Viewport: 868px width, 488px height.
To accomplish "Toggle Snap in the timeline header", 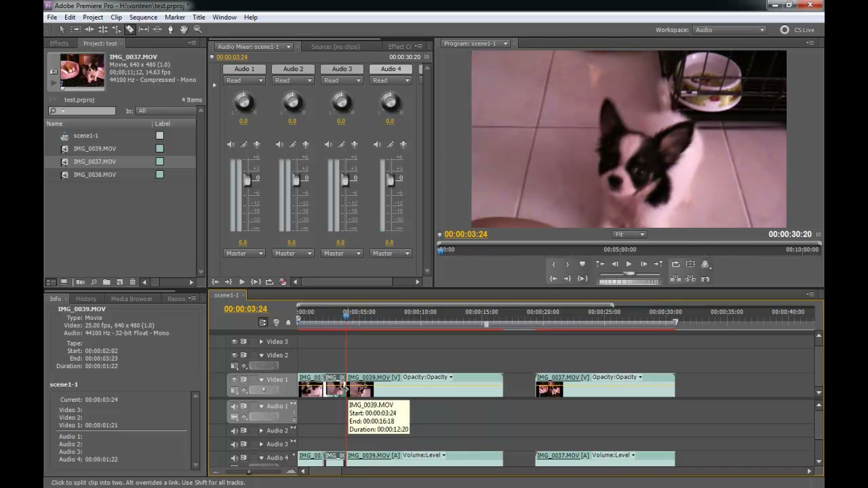I will click(x=263, y=322).
